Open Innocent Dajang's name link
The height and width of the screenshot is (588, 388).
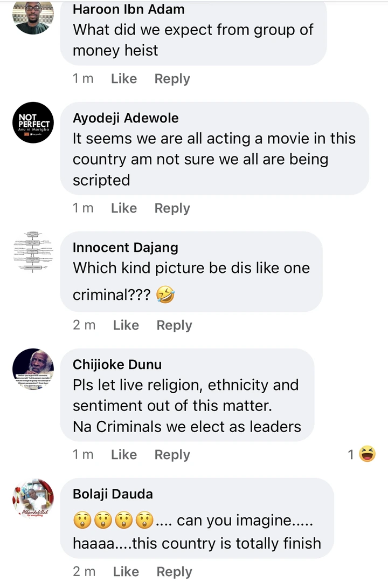coord(125,248)
